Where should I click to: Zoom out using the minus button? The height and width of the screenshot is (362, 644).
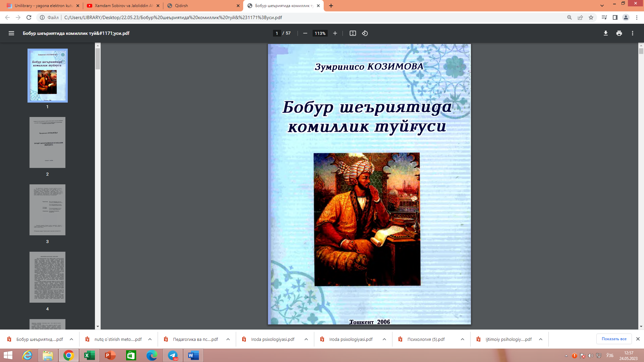click(x=305, y=33)
